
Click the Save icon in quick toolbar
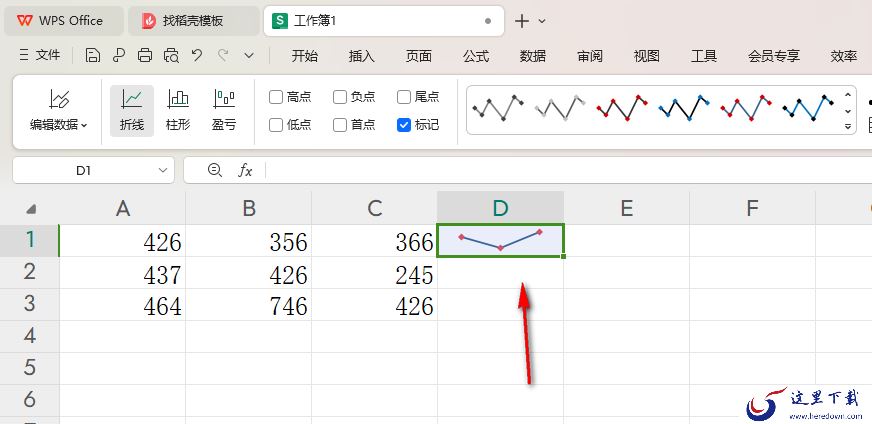(x=93, y=55)
